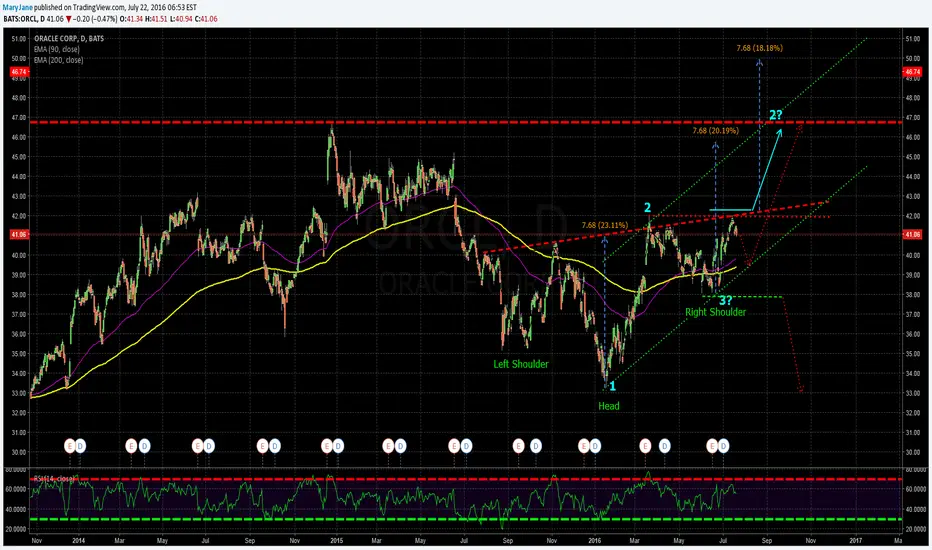This screenshot has height=550, width=932.
Task: Click the January 2014 dividend D marker
Action: (x=80, y=445)
